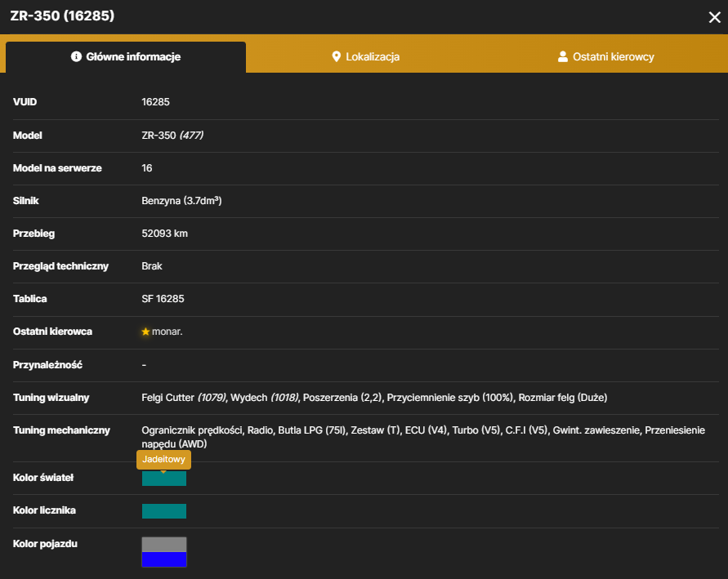This screenshot has height=579, width=728.
Task: Click the gold star next to monar.
Action: coord(145,332)
